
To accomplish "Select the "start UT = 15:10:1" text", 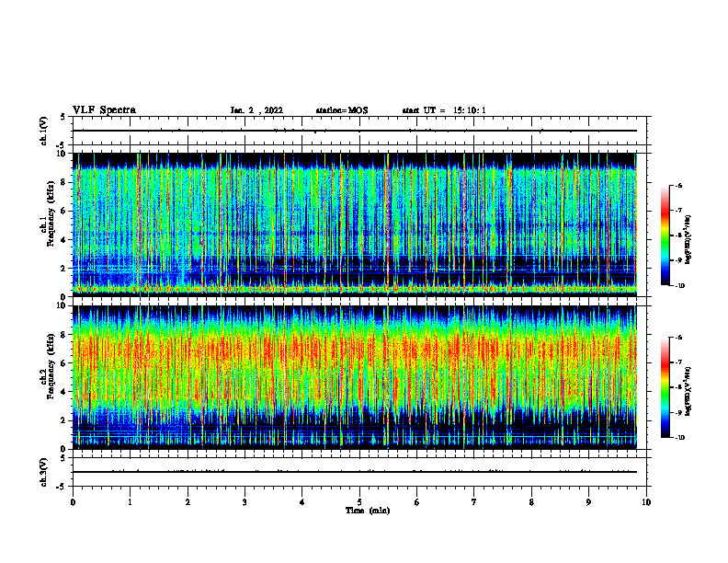I will 444,110.
